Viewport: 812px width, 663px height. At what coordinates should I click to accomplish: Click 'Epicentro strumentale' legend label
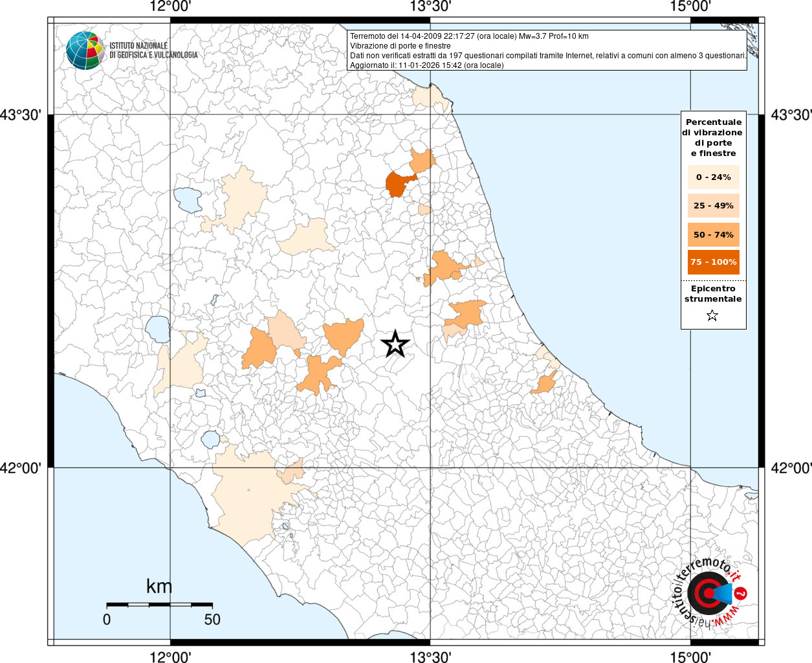(x=713, y=293)
